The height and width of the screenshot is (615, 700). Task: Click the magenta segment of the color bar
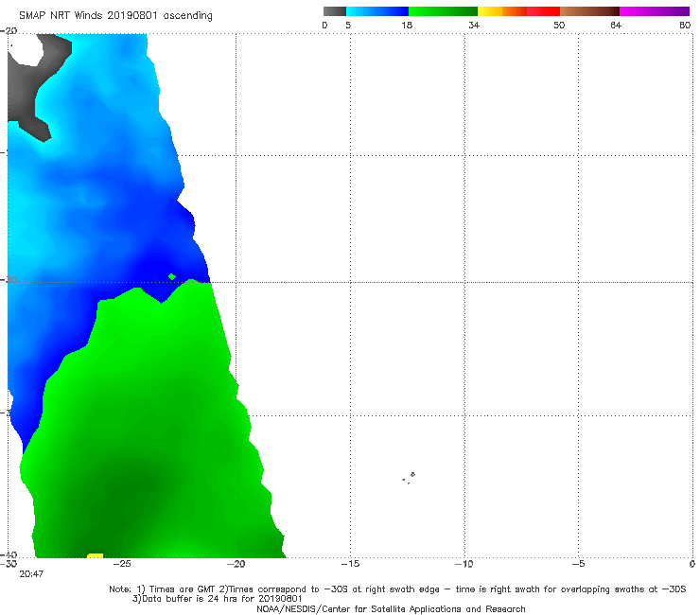tap(655, 11)
